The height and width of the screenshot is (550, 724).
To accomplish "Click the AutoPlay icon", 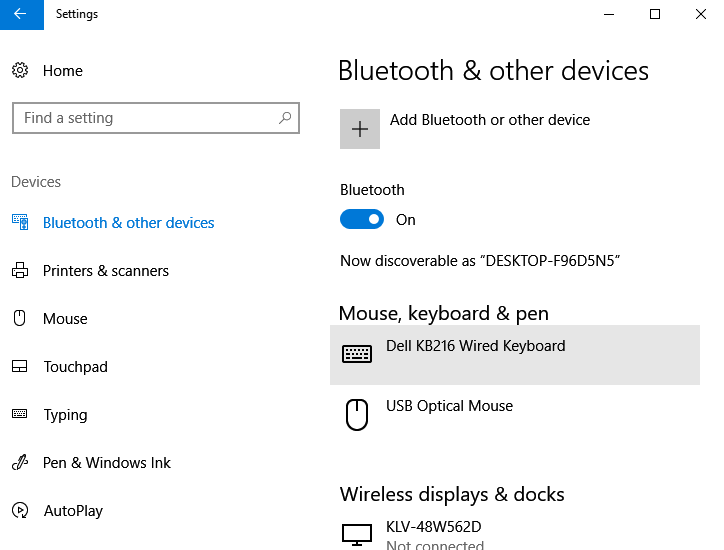I will (20, 510).
